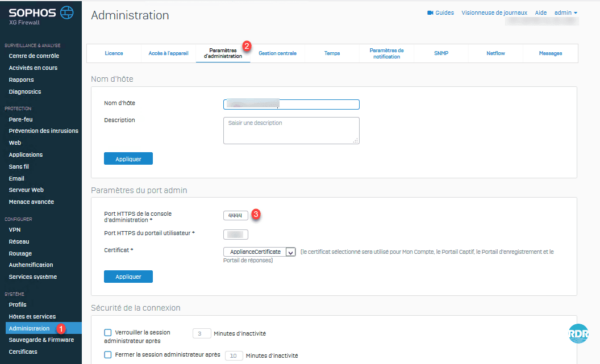Open Authentification in sidebar
Image resolution: width=600 pixels, height=364 pixels.
tap(31, 265)
